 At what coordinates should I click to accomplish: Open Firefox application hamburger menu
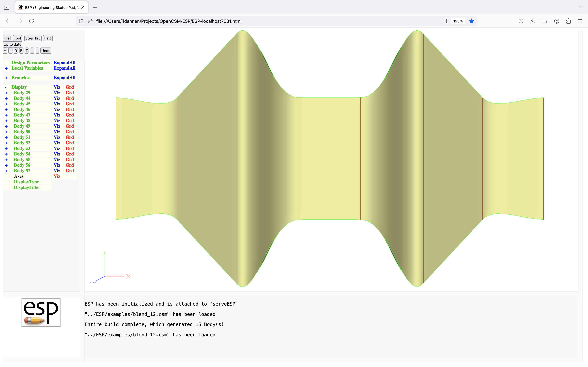pos(580,21)
